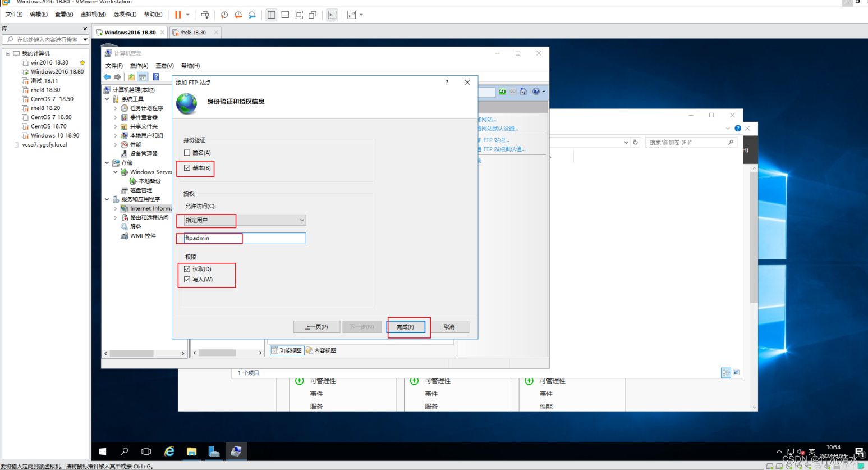Click the ftpadmin username input field
The width and height of the screenshot is (868, 470).
pos(245,238)
